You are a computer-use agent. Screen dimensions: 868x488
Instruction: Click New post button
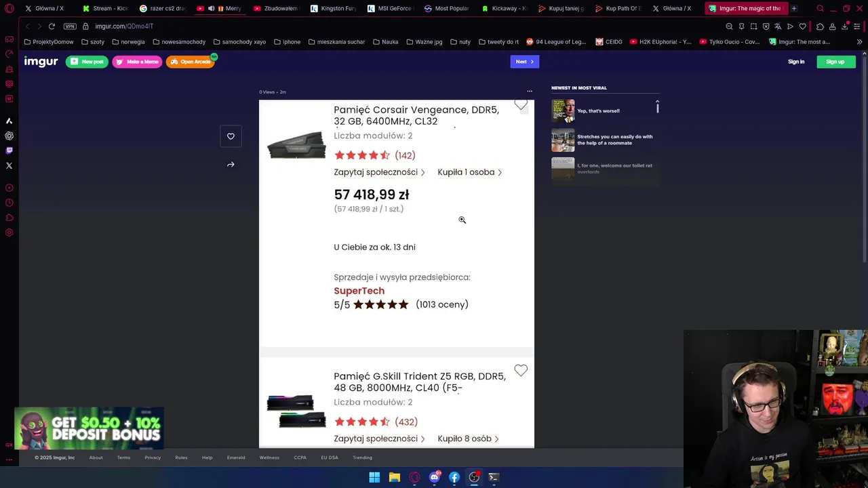[x=87, y=62]
